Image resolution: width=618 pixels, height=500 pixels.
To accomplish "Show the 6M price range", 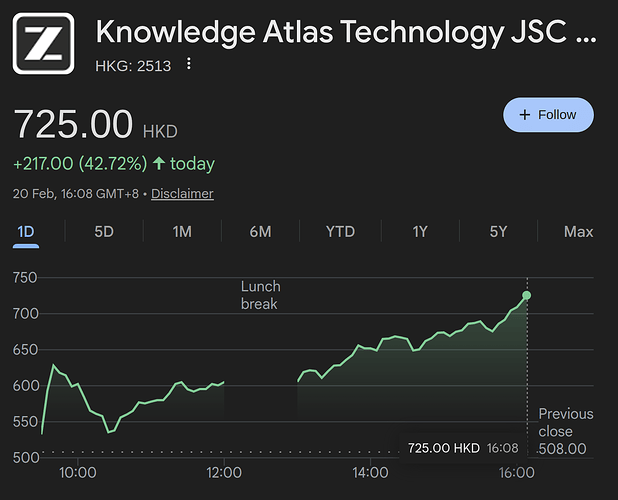I will click(x=260, y=232).
